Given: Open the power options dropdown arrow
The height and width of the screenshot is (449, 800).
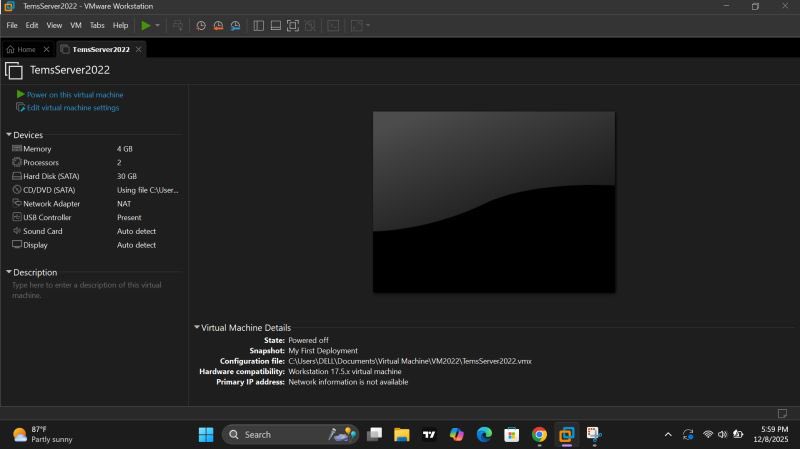Looking at the screenshot, I should [157, 26].
